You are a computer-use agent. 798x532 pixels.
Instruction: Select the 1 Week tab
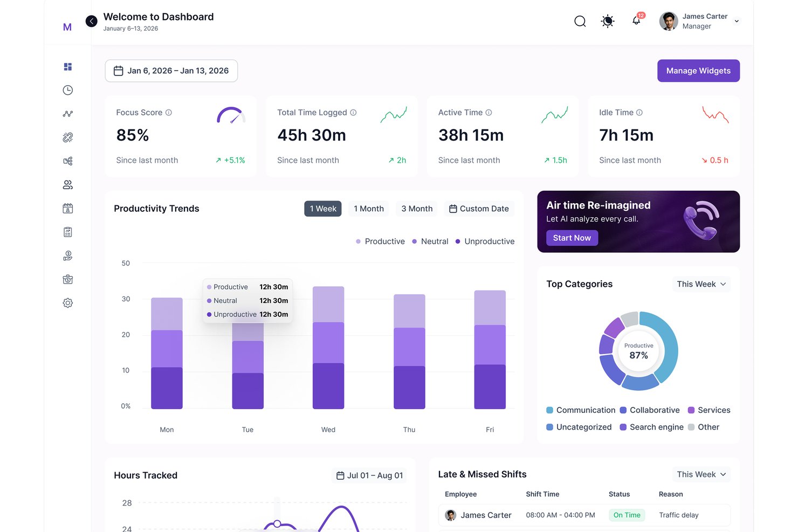click(x=323, y=209)
